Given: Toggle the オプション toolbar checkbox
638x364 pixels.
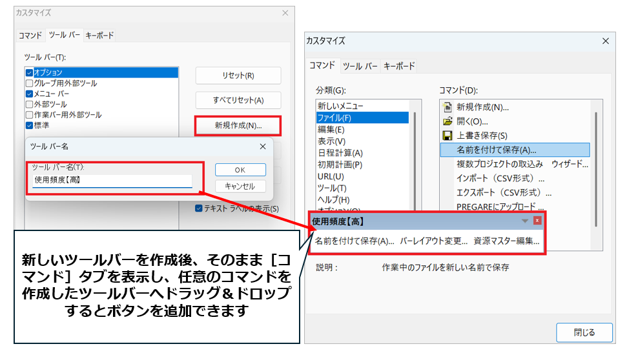Looking at the screenshot, I should click(x=29, y=73).
